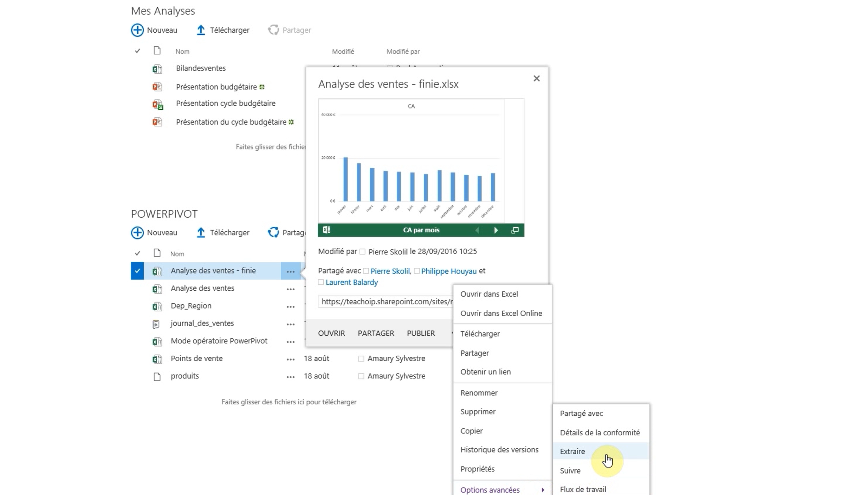
Task: Click the Excel icon beside Dep_Region
Action: tap(157, 306)
